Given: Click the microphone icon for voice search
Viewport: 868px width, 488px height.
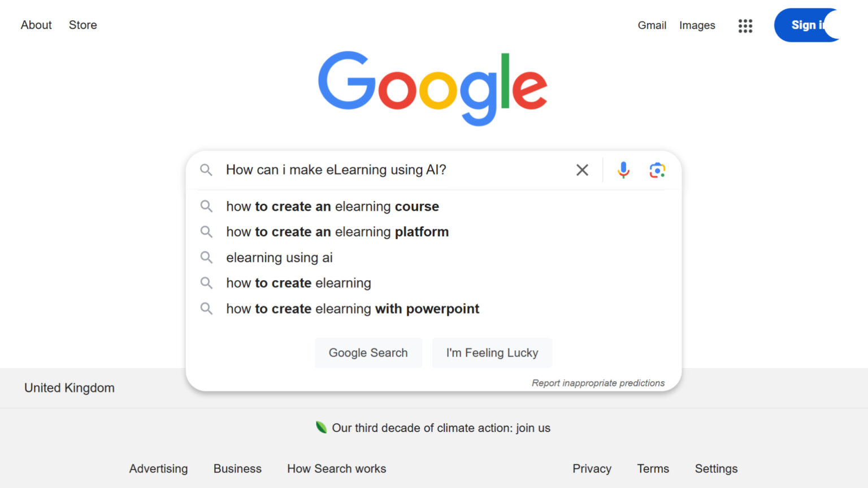Looking at the screenshot, I should 623,169.
